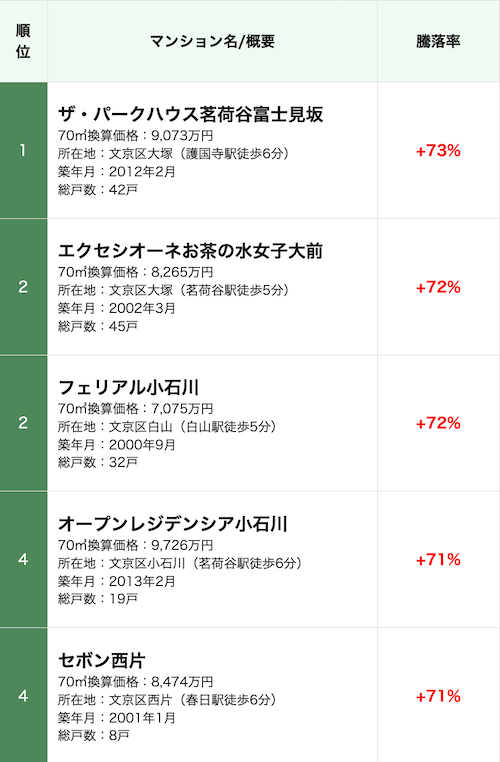The height and width of the screenshot is (762, 500).
Task: Click the 順位 column header
Action: coord(23,41)
